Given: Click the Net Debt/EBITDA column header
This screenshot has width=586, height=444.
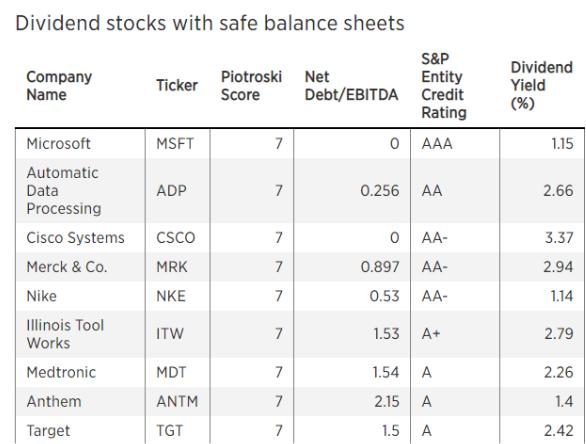Looking at the screenshot, I should 351,86.
